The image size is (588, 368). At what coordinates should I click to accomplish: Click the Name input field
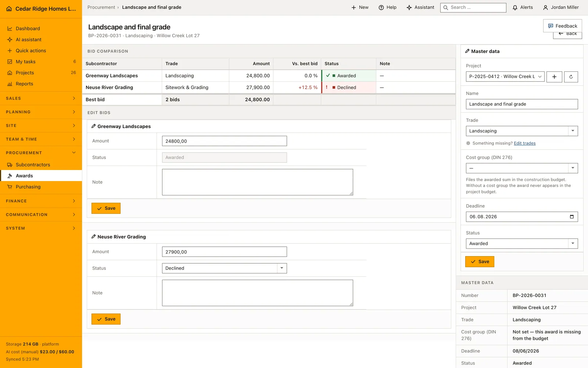point(522,104)
